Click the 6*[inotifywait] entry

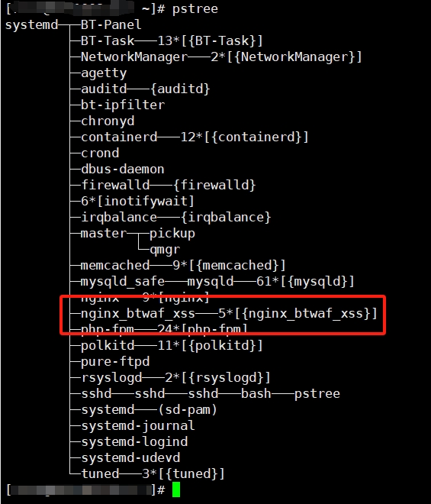(x=137, y=201)
